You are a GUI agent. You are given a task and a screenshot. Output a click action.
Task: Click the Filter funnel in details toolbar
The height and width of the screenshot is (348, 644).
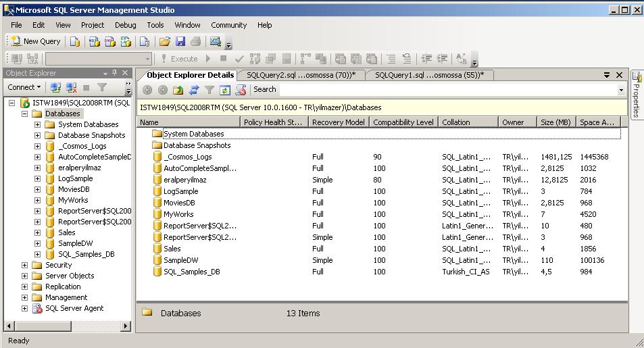(x=209, y=90)
